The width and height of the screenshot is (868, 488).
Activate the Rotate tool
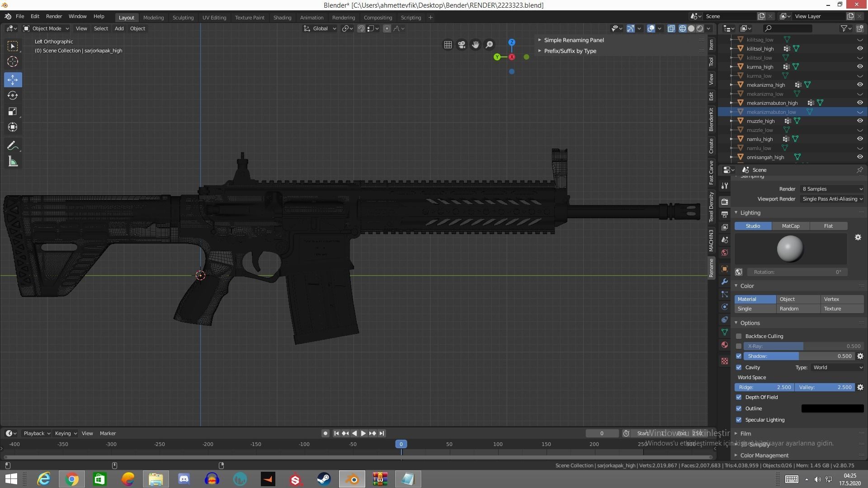click(13, 96)
